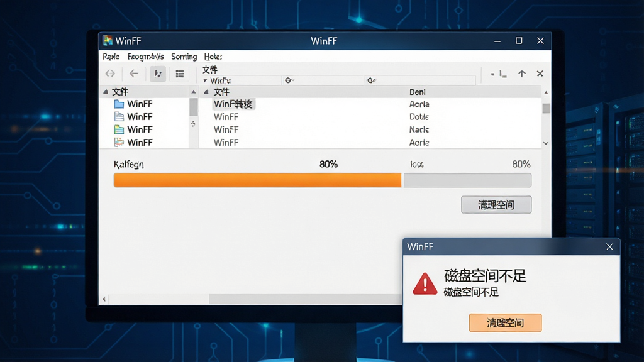The width and height of the screenshot is (644, 362).
Task: Click orange 清理空间 button in the dialog
Action: pos(505,322)
